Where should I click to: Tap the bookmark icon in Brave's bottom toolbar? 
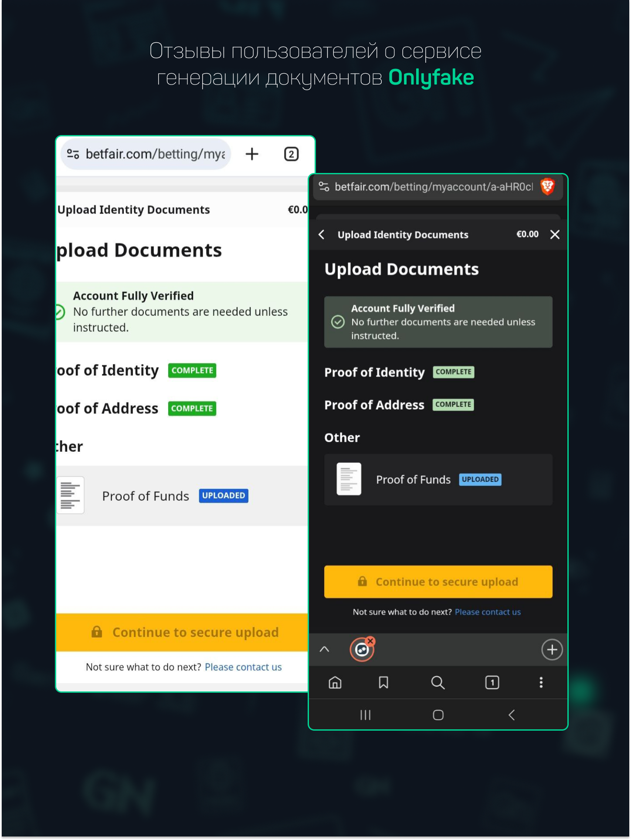pyautogui.click(x=383, y=682)
